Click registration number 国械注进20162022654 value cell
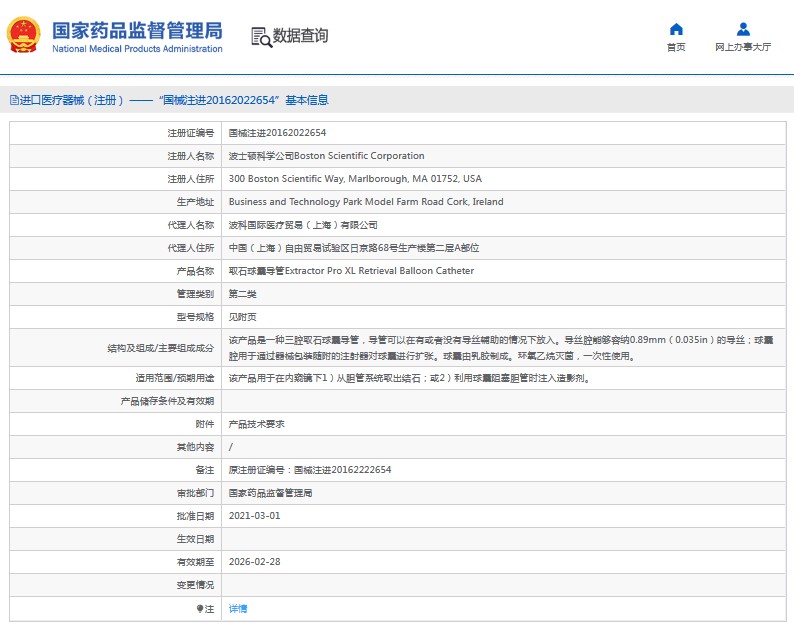This screenshot has height=625, width=794. tap(277, 133)
